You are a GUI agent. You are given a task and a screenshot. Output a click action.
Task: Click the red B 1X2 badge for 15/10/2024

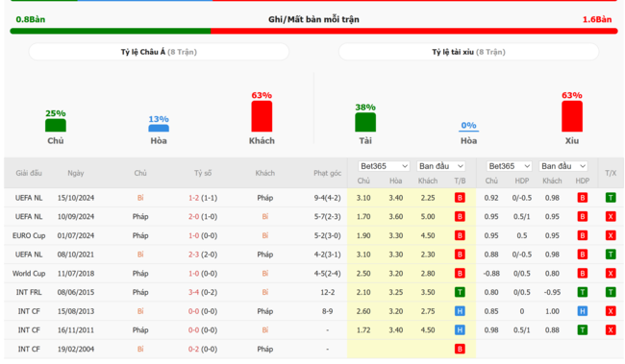pos(460,198)
